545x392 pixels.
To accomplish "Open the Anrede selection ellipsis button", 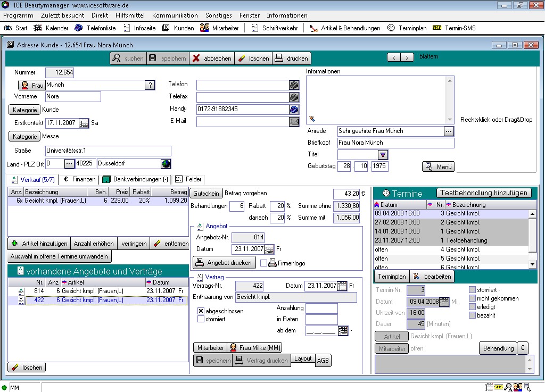I will point(449,131).
